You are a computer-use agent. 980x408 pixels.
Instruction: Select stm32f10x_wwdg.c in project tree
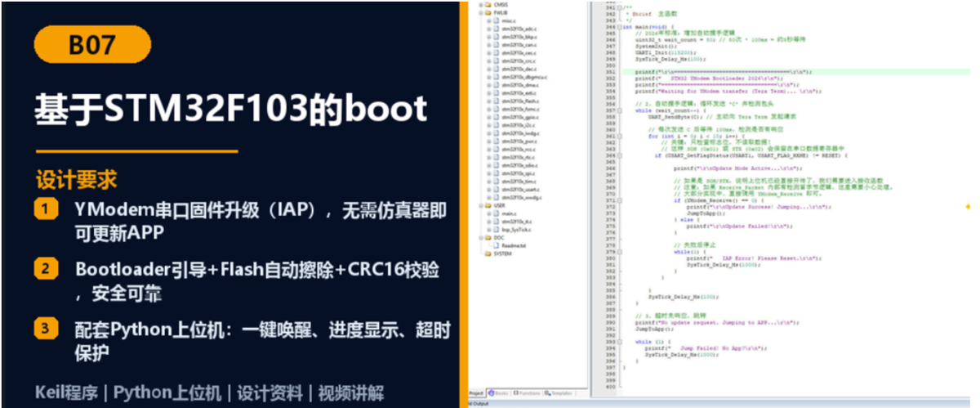[523, 198]
